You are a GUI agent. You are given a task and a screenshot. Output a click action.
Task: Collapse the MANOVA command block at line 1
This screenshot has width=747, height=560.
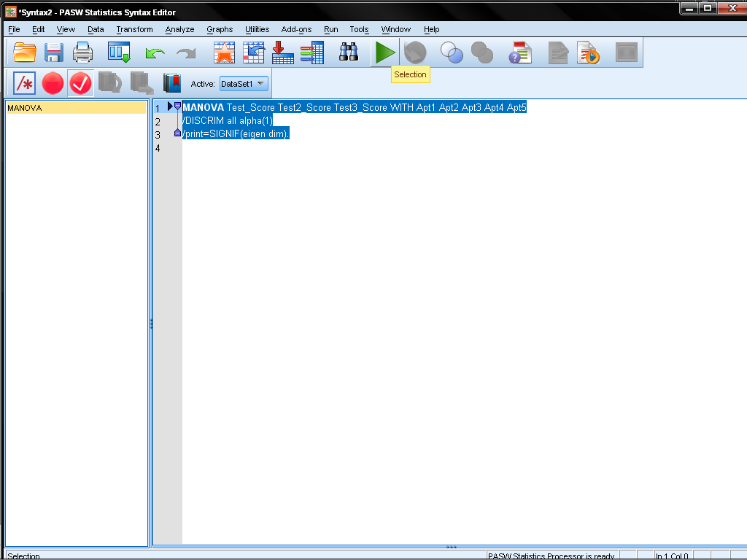177,106
